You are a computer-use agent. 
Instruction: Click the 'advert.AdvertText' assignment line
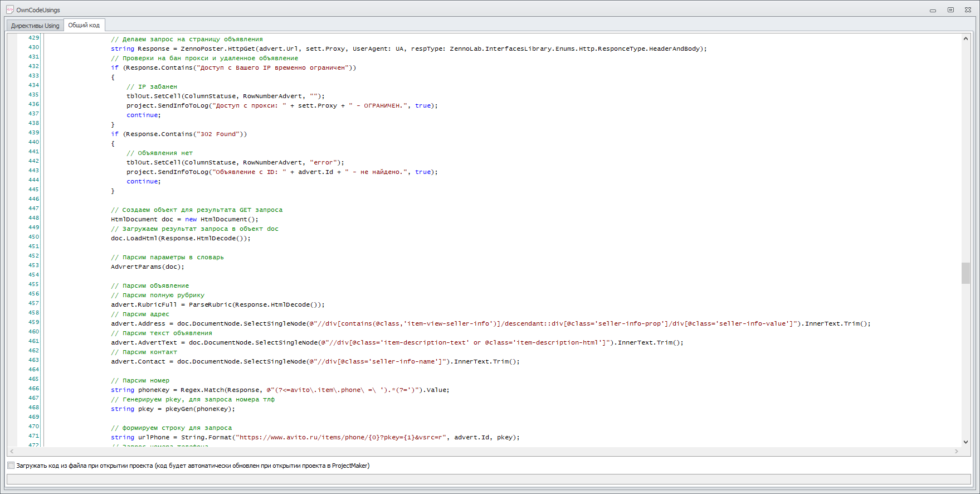(397, 343)
